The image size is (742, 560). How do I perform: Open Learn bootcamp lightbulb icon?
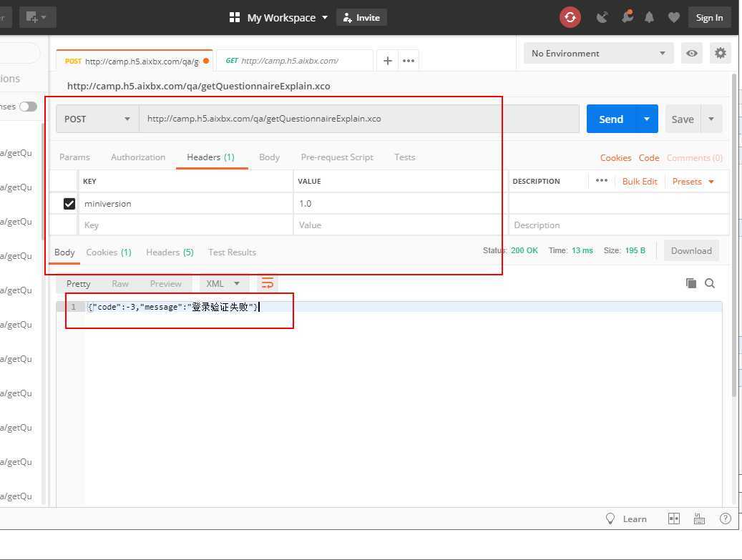pos(610,519)
